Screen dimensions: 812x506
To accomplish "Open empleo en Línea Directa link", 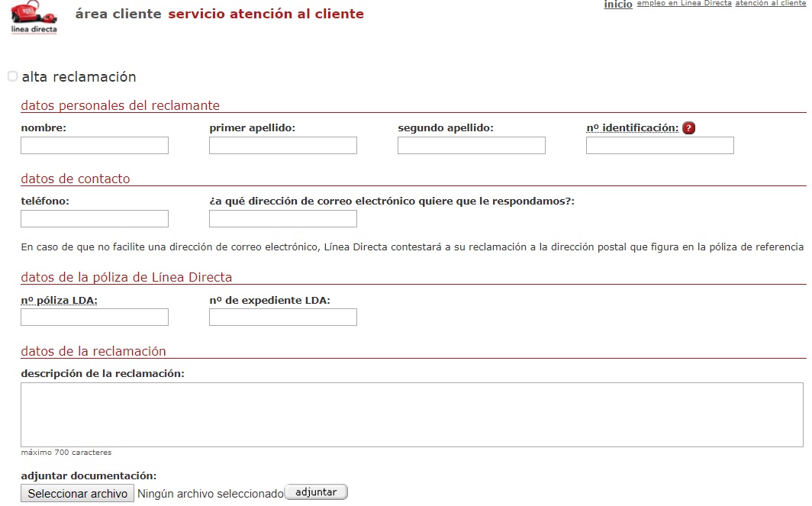I will pos(684,4).
